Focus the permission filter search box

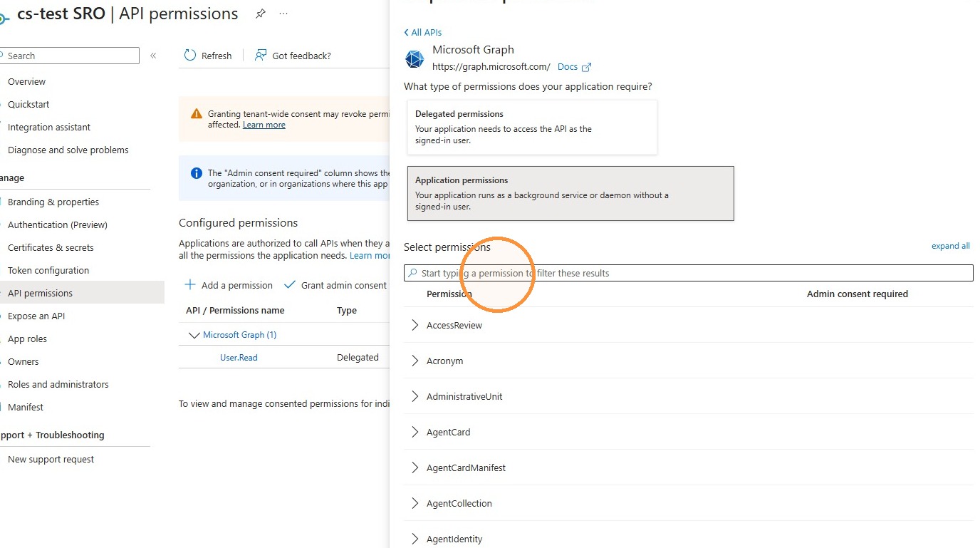pos(688,273)
